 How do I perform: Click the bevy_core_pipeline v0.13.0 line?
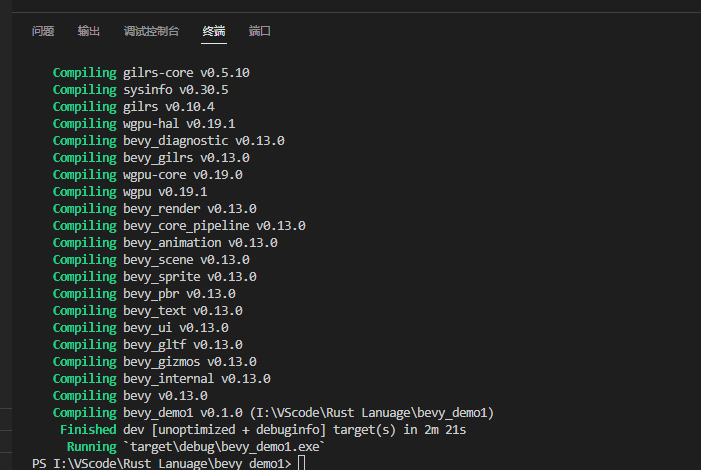point(214,226)
